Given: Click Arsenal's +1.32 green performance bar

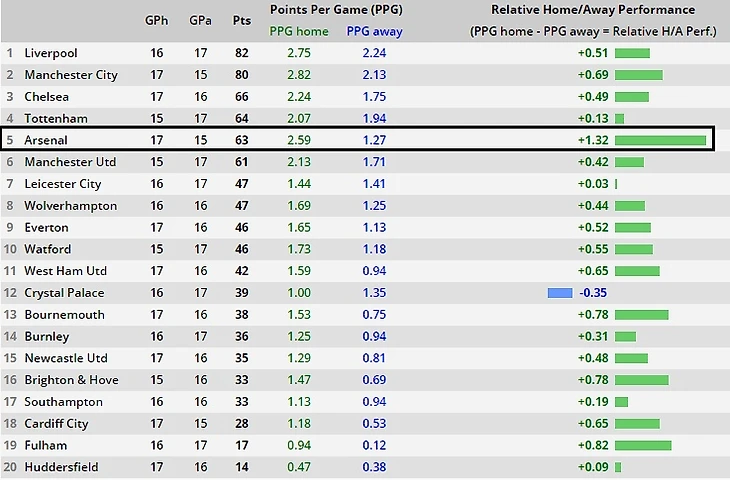Looking at the screenshot, I should click(660, 140).
